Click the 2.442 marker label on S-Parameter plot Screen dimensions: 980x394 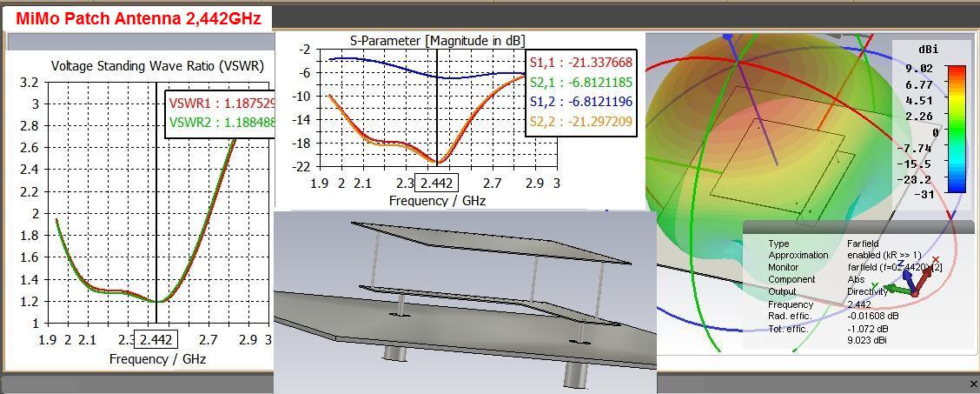point(438,183)
